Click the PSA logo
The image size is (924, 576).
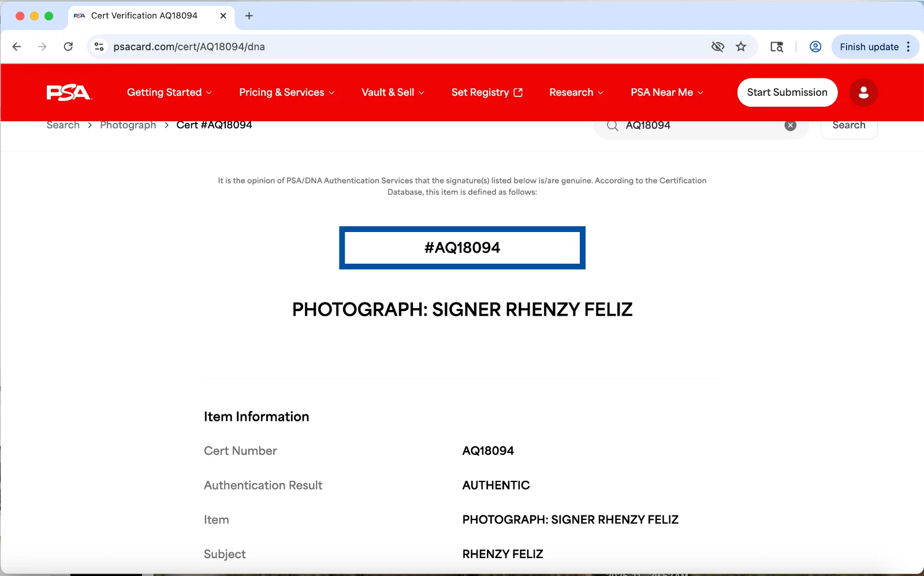(x=69, y=92)
